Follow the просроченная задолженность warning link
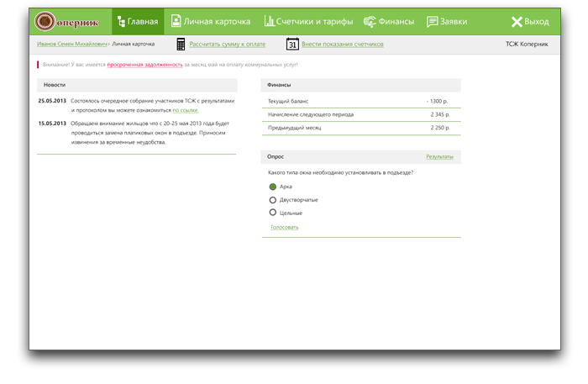The width and height of the screenshot is (588, 384). tap(144, 65)
